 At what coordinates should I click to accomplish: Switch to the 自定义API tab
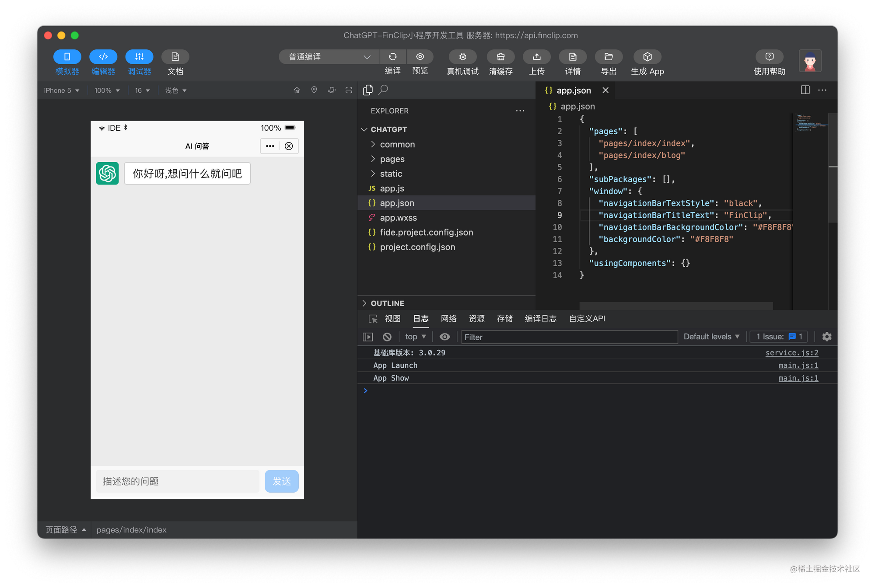pos(587,319)
